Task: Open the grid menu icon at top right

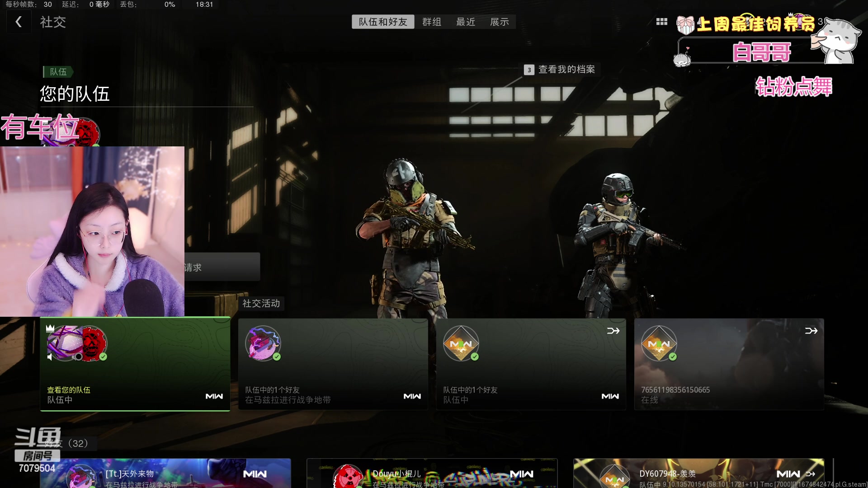Action: [661, 22]
